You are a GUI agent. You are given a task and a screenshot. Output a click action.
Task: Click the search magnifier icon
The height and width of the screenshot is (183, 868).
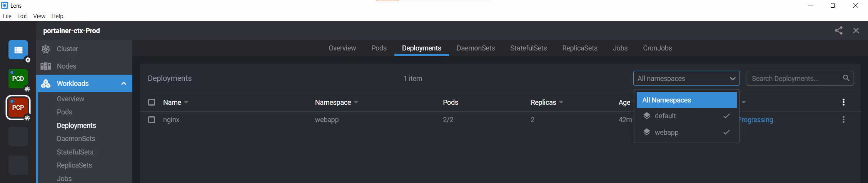point(846,78)
